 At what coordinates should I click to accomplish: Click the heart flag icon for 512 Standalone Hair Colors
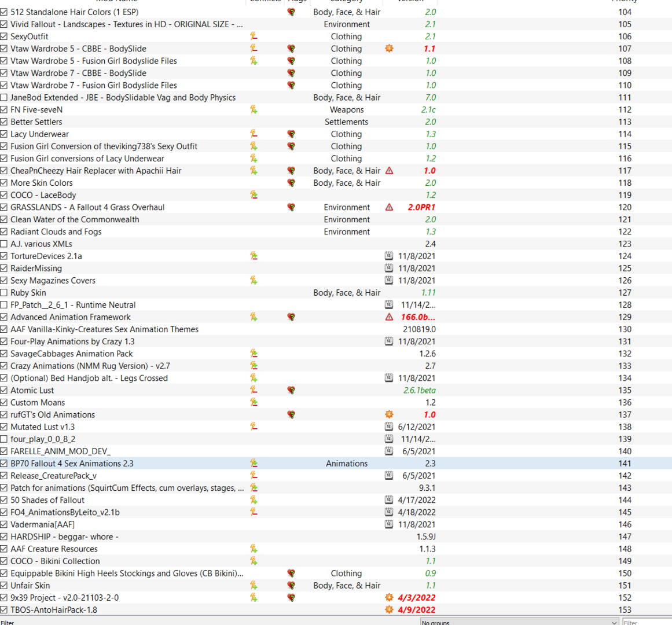291,12
